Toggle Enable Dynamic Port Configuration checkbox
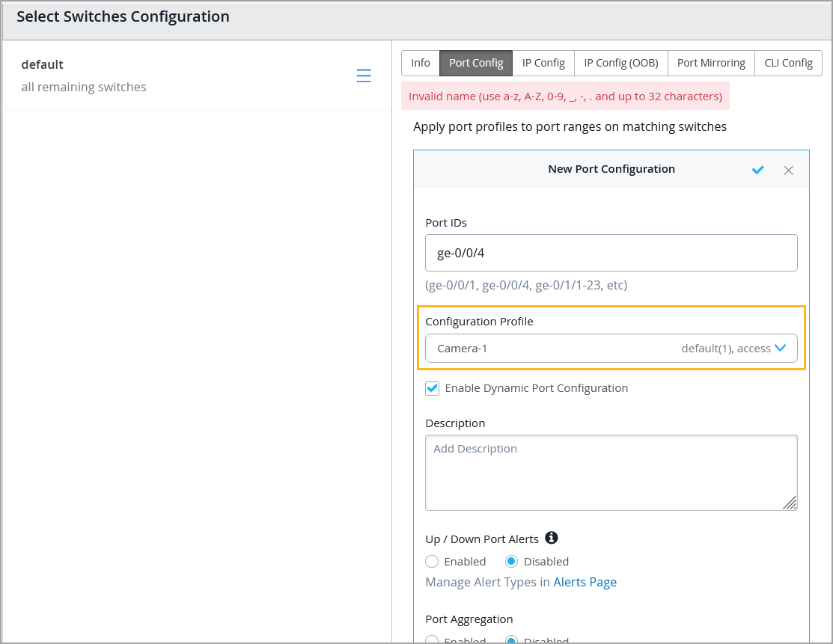833x644 pixels. pyautogui.click(x=433, y=388)
